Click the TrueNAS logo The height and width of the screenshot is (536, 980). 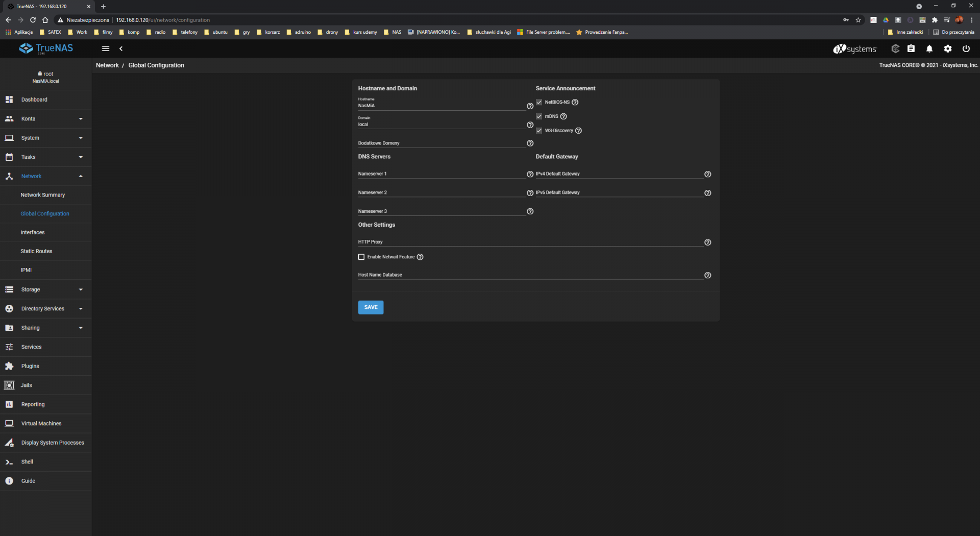[x=46, y=48]
